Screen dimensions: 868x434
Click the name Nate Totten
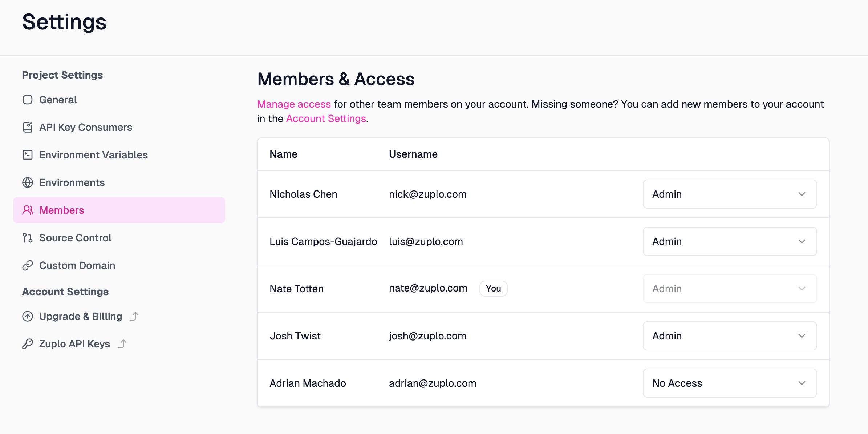point(296,289)
